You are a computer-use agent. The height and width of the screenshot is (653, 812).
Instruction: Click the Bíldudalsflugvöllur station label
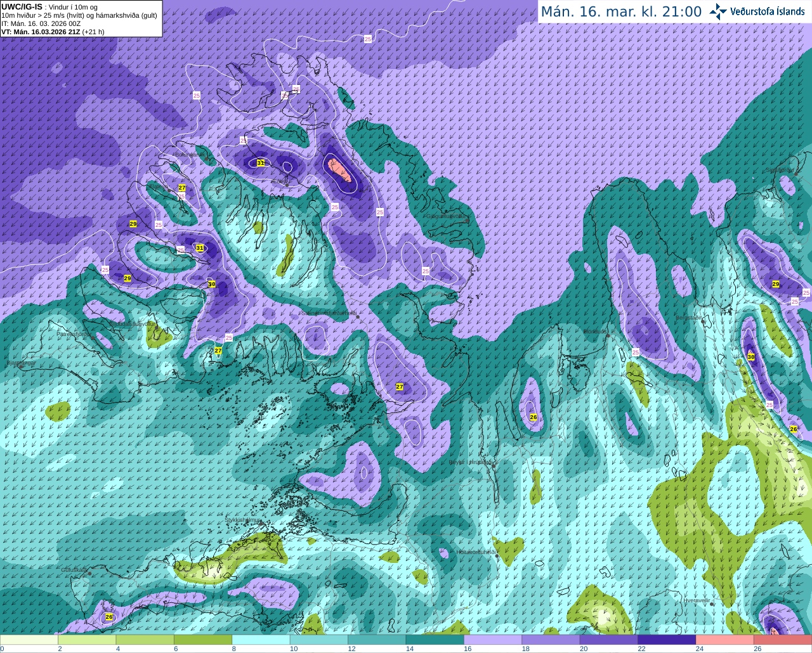[133, 323]
